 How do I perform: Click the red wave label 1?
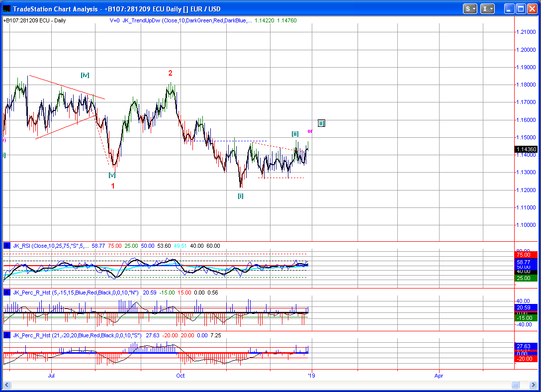pos(112,186)
